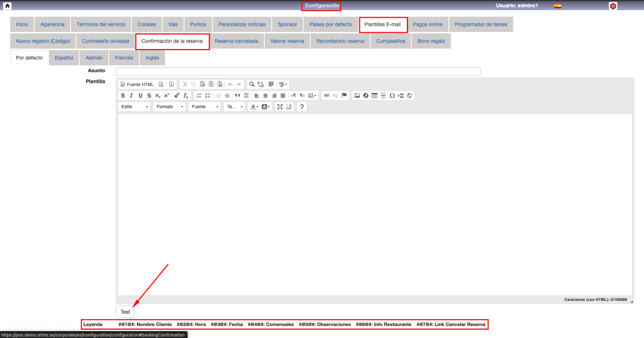Open the Estilo dropdown
644x338 pixels.
135,107
